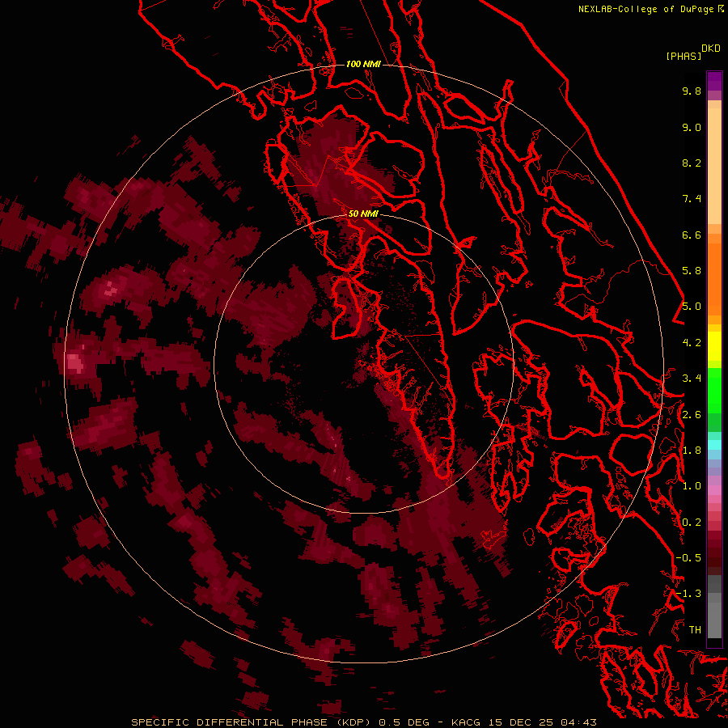Click the 2.6 value on the scale
Screen dimensions: 728x728
[692, 415]
